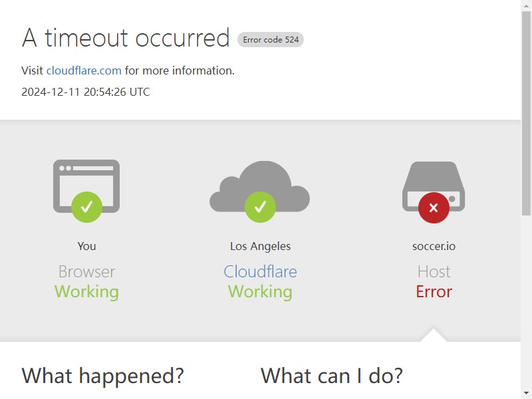This screenshot has height=399, width=532.
Task: Click the Los Angeles location label
Action: point(260,246)
